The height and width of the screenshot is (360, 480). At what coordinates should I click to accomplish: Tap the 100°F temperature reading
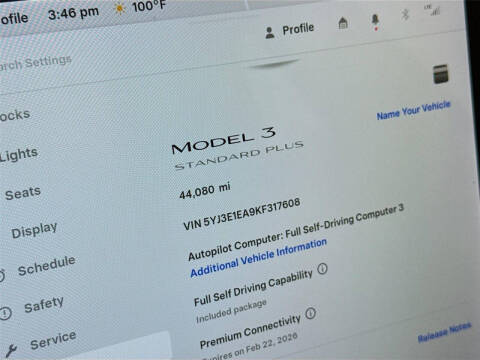pyautogui.click(x=149, y=6)
